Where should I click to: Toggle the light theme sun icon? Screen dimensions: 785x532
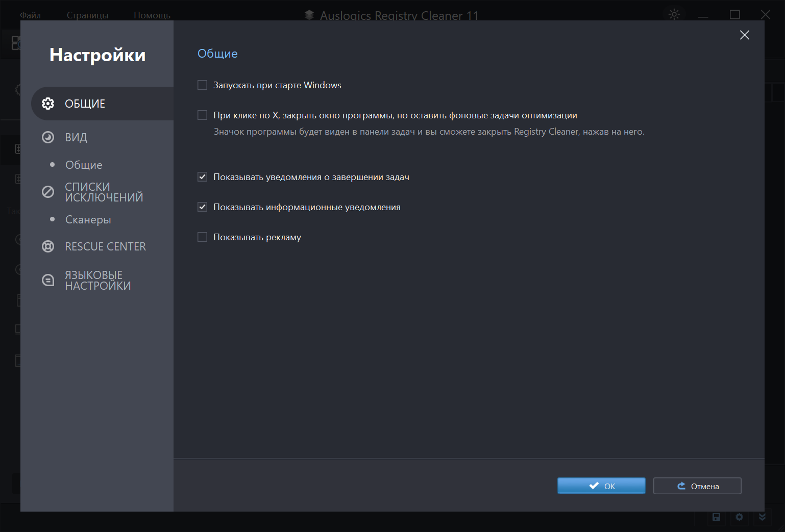(674, 14)
